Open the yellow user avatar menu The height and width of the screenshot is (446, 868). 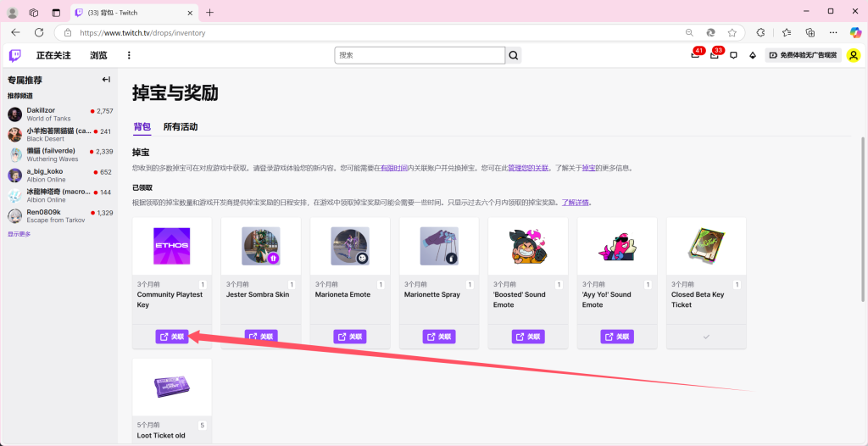(854, 55)
